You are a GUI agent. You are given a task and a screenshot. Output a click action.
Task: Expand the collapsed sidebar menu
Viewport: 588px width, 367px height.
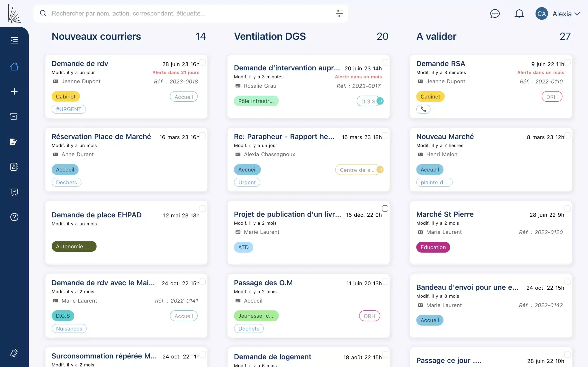pyautogui.click(x=14, y=40)
